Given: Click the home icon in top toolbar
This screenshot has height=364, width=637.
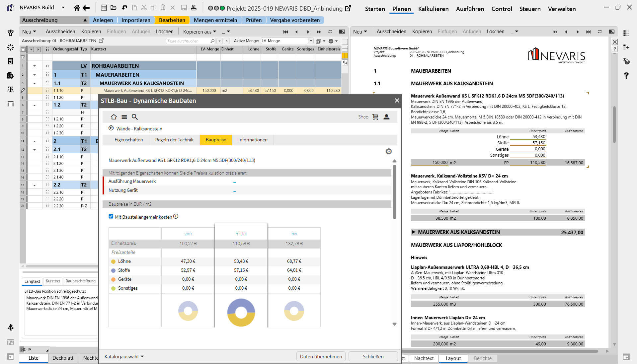Looking at the screenshot, I should point(77,8).
